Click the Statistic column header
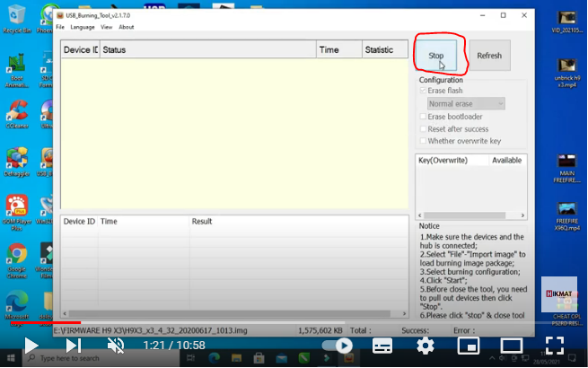The width and height of the screenshot is (588, 368). click(385, 49)
